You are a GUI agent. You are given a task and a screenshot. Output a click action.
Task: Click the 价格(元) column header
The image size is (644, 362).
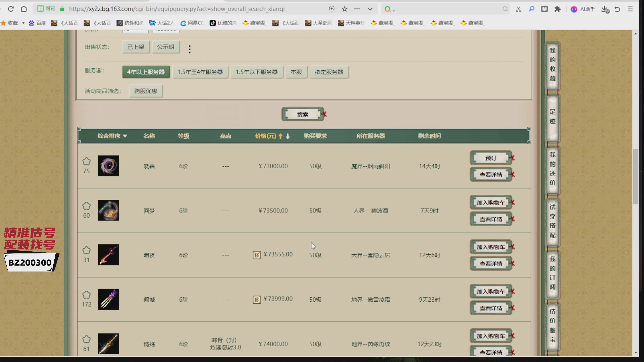(266, 136)
